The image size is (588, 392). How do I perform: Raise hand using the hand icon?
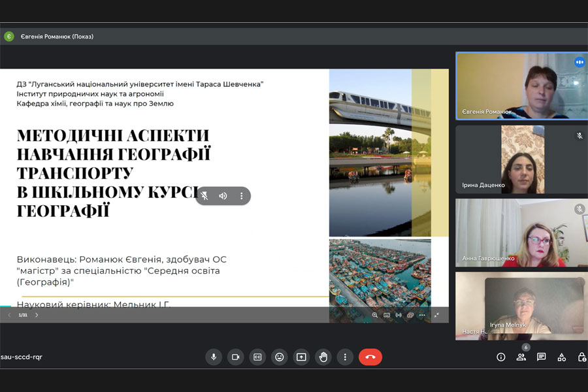click(323, 357)
